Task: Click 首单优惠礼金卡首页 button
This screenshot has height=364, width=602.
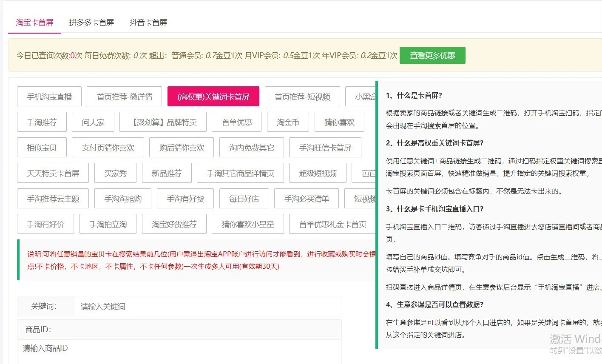Action: coord(332,224)
